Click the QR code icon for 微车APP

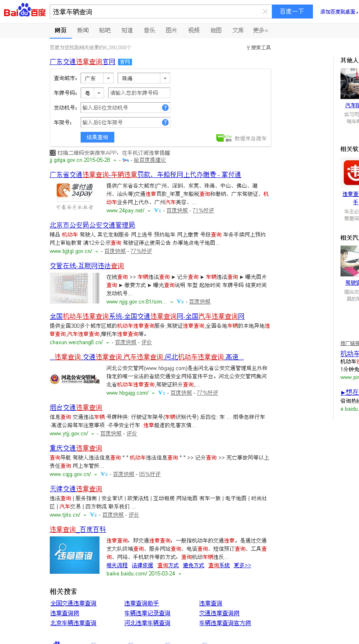click(x=53, y=153)
